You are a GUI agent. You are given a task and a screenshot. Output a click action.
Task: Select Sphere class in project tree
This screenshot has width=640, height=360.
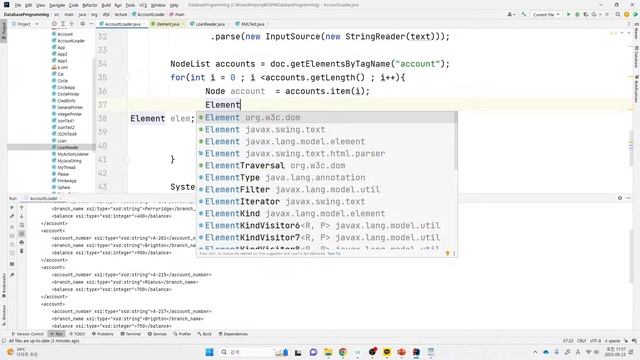61,187
